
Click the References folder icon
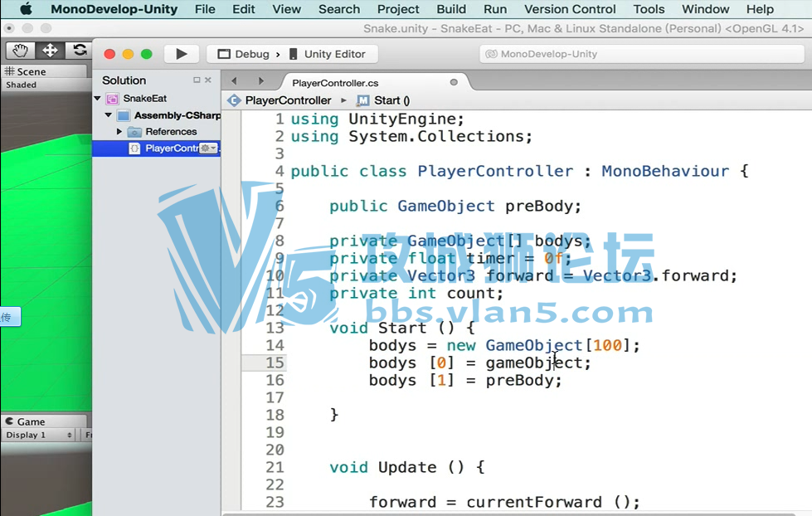134,132
